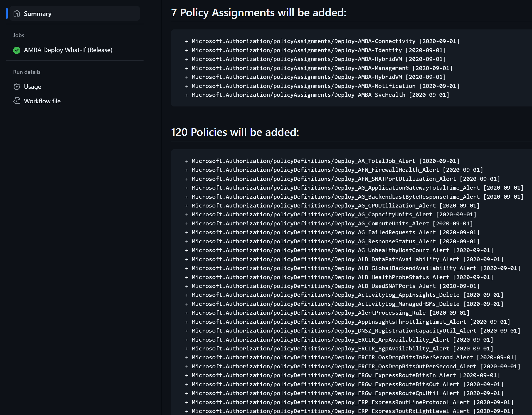
Task: Select the Deploy_ALB_DataPathAvailability_Alert line
Action: (344, 259)
